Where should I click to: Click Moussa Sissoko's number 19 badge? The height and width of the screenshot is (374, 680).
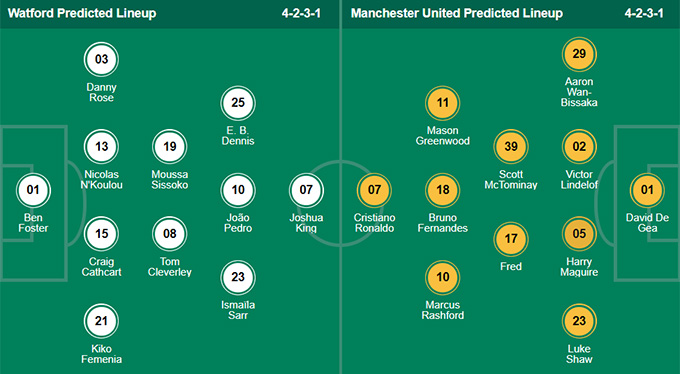point(170,147)
